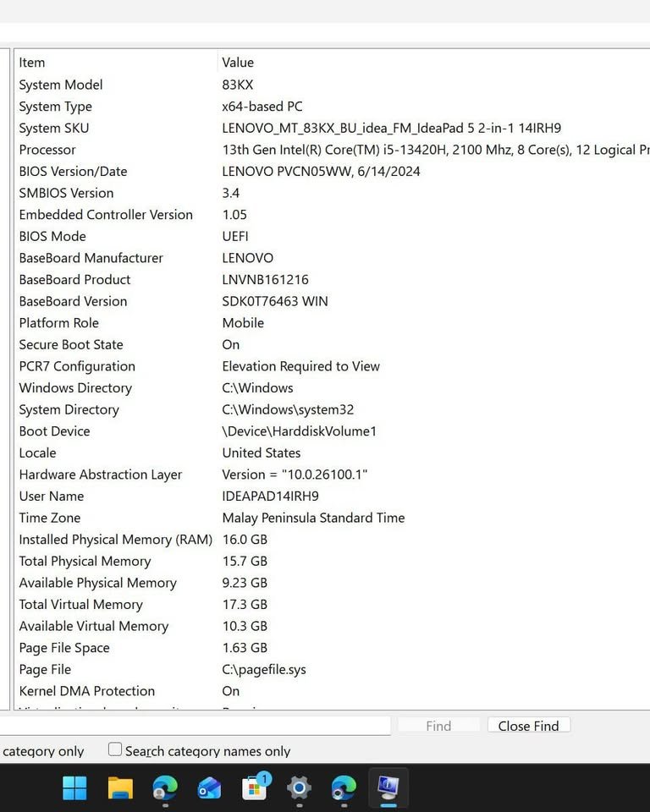
Task: Open Microsoft Store from the taskbar
Action: (255, 788)
